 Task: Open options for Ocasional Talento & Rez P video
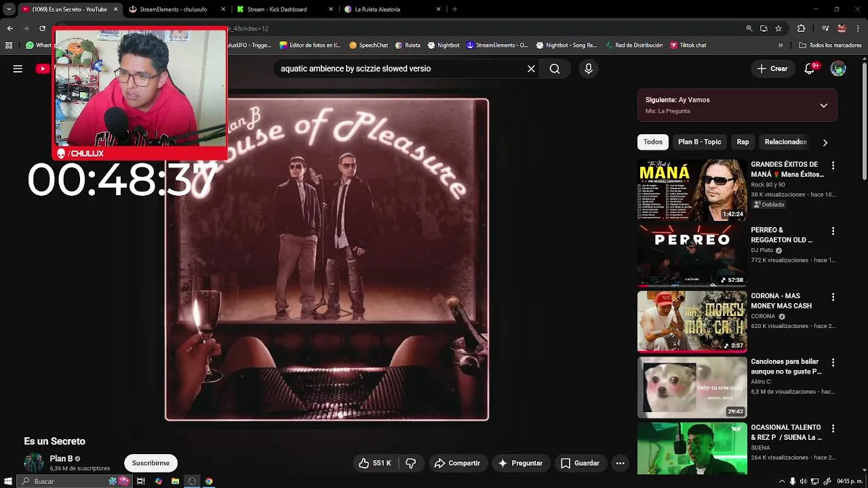click(x=833, y=428)
